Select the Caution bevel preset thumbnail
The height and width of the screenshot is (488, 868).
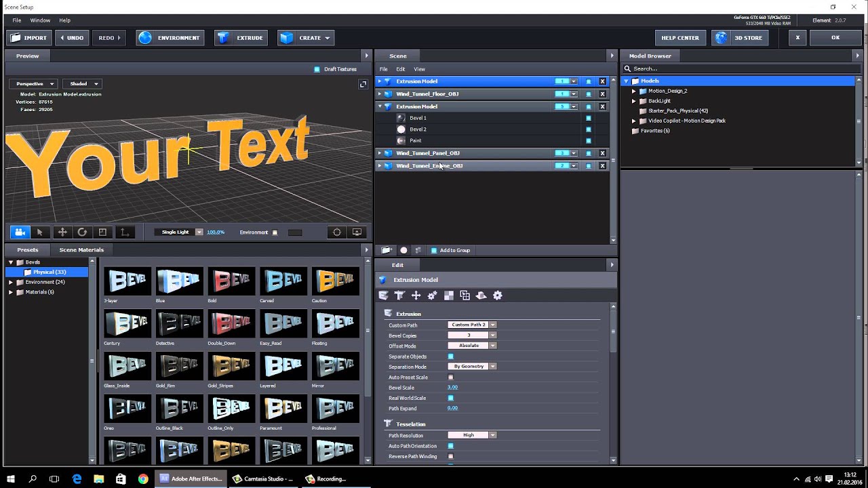(336, 281)
